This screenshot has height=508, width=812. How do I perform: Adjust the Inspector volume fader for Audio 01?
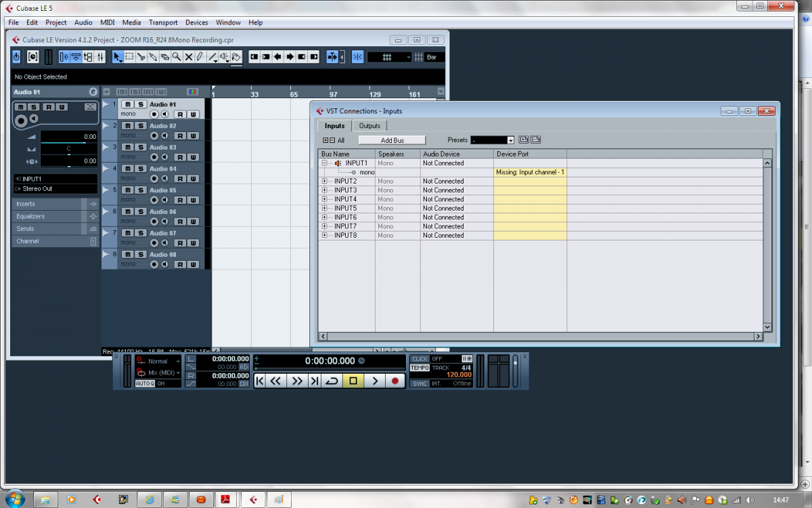click(x=69, y=137)
